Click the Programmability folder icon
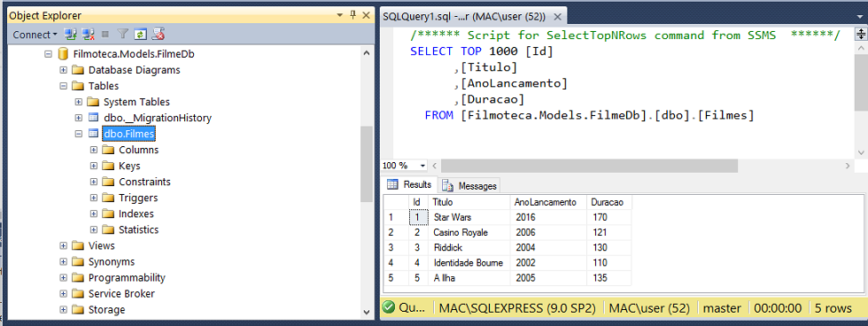The image size is (868, 326). point(78,278)
